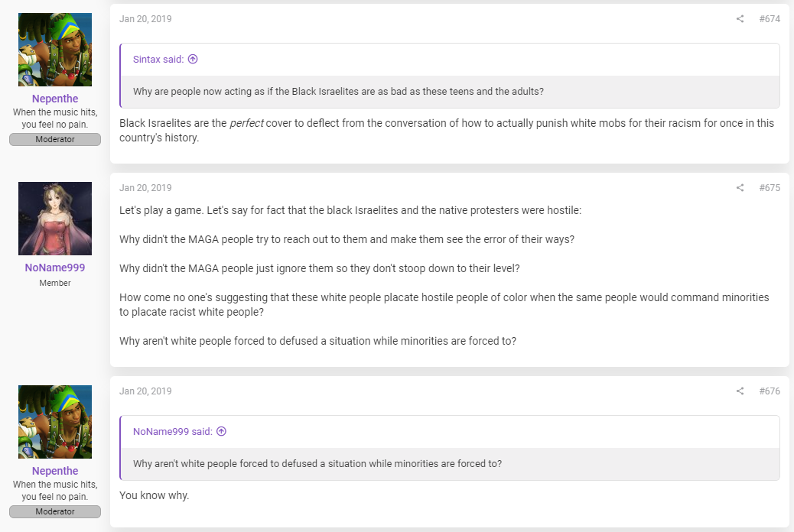Visit Nepenthe's profile from the first post
The width and height of the screenshot is (794, 532).
pos(55,99)
